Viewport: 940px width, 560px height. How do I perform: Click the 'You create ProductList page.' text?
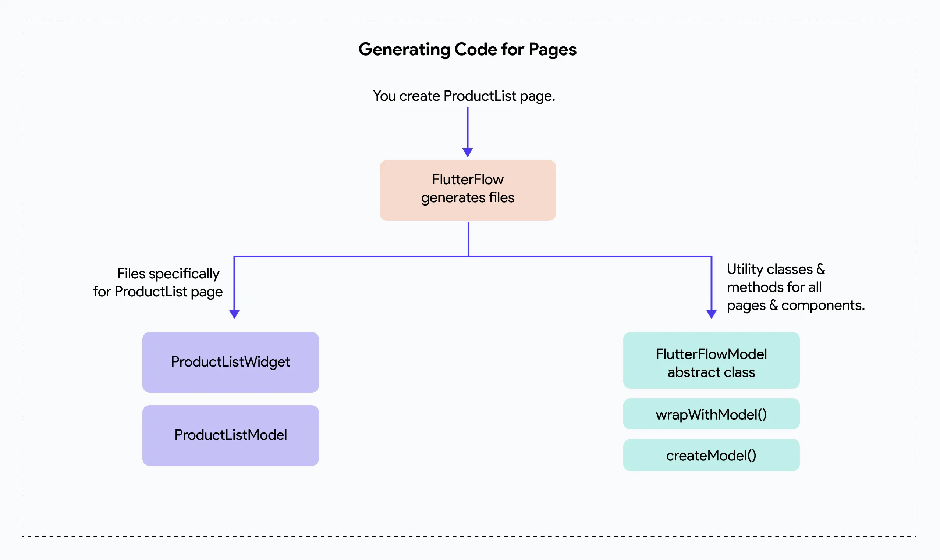tap(464, 96)
